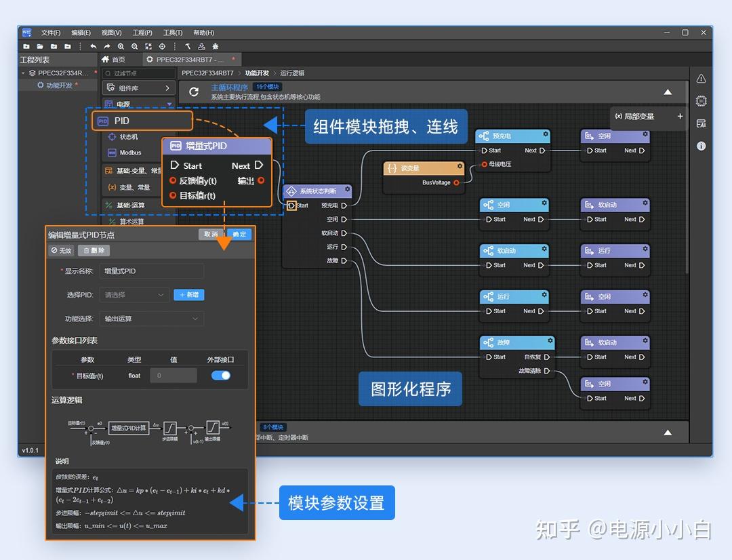
Task: Click the zoom-in magnifier icon in the toolbar
Action: click(119, 46)
